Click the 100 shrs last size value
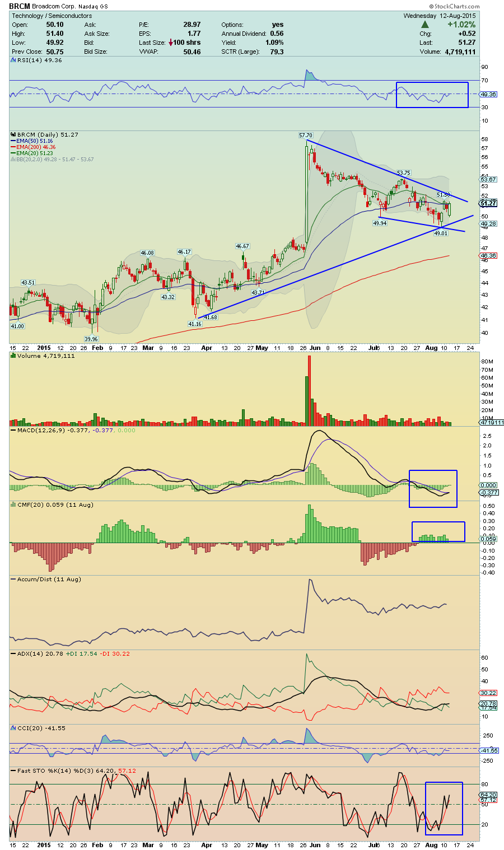Image resolution: width=504 pixels, height=850 pixels. (x=187, y=43)
